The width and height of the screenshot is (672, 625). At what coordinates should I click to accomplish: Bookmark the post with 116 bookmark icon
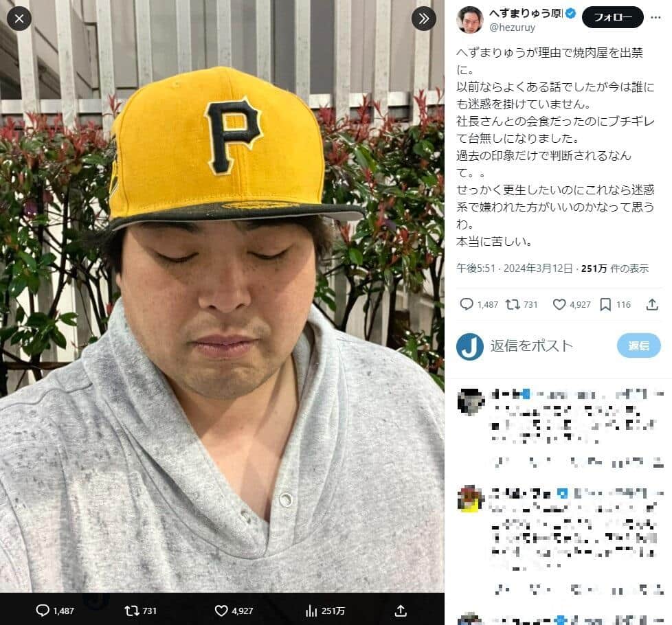pyautogui.click(x=605, y=304)
